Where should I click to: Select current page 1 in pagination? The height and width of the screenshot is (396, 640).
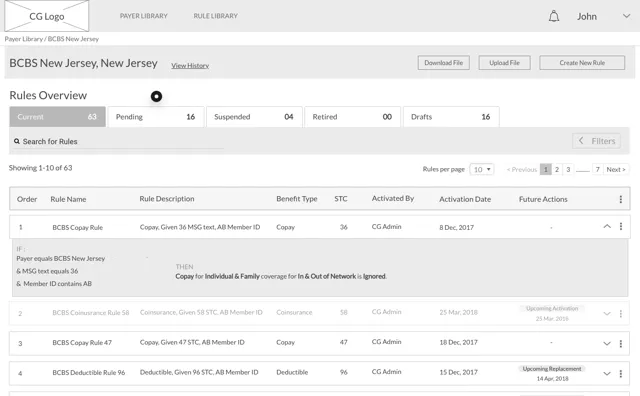click(x=546, y=169)
